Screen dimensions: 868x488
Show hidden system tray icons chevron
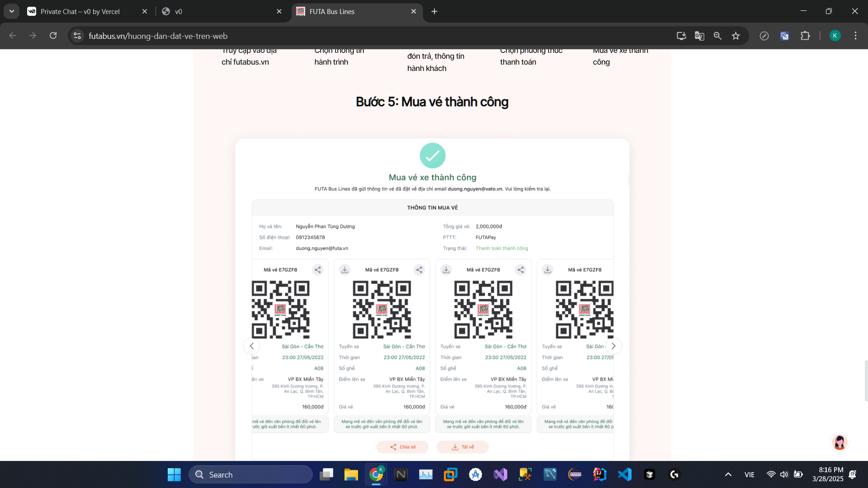[728, 474]
